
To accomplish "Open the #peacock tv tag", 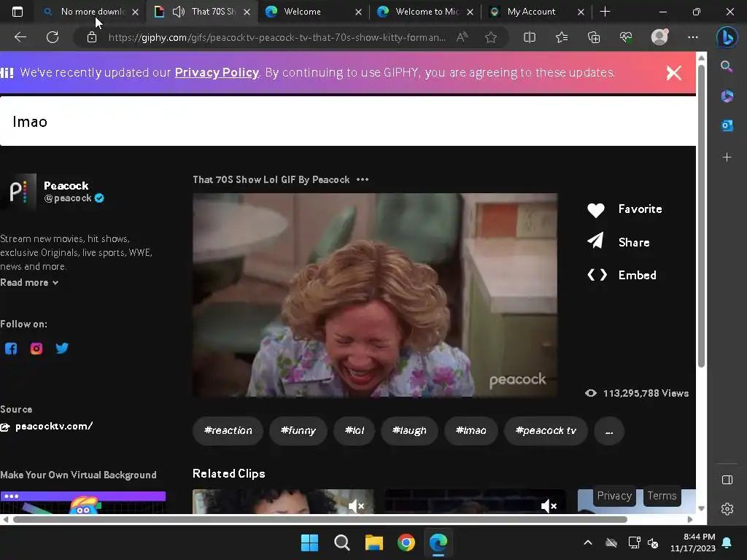I will coord(546,431).
